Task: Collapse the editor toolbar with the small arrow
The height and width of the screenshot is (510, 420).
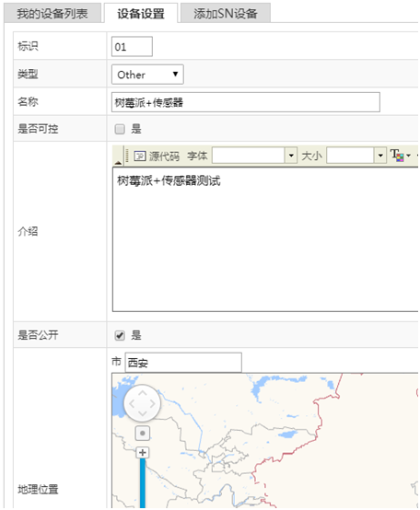Action: click(118, 162)
